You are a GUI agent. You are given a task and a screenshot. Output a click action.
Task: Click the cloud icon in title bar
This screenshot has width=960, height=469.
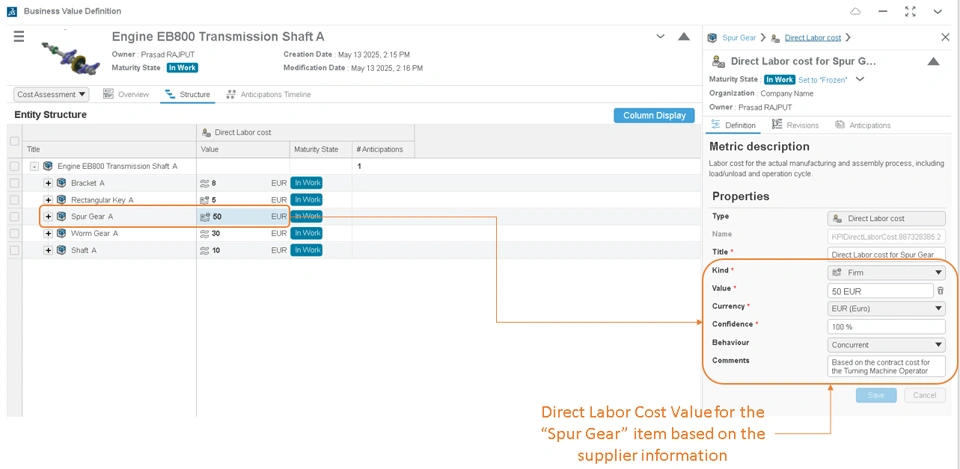click(856, 12)
